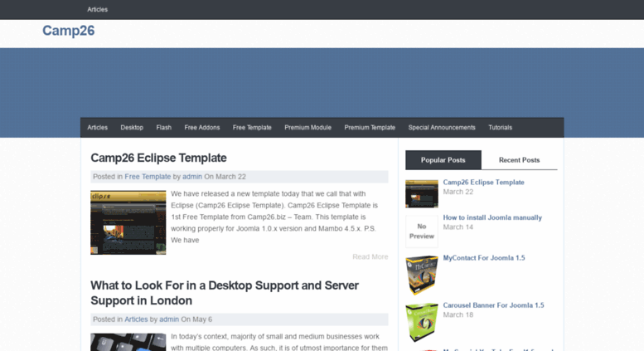Follow Free Template category link in post meta
The height and width of the screenshot is (351, 644).
click(148, 177)
